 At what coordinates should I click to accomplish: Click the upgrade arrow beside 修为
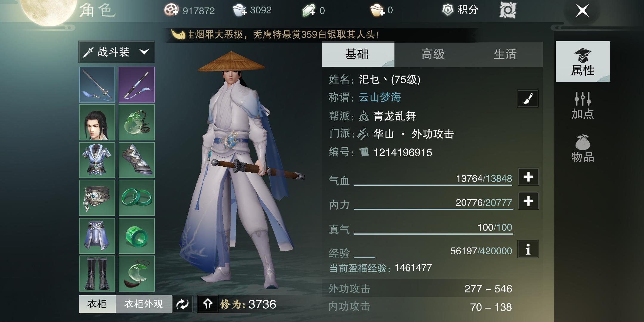point(208,304)
